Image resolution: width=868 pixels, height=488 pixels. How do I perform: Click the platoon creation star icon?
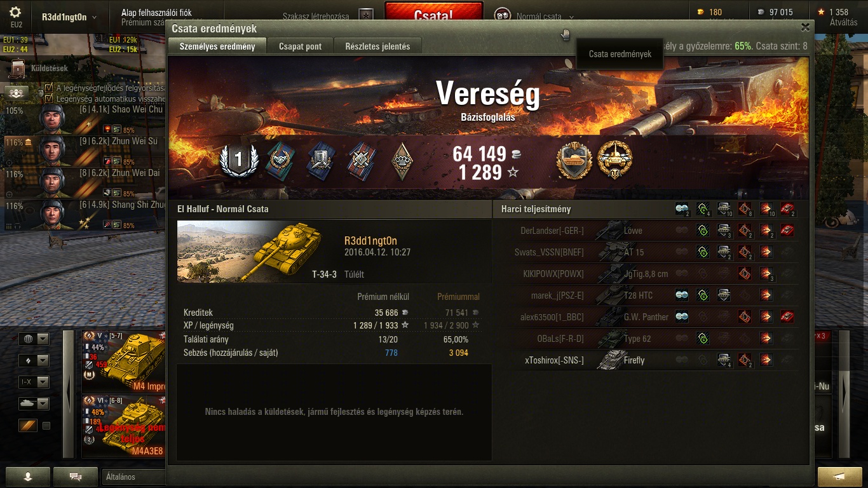(365, 16)
